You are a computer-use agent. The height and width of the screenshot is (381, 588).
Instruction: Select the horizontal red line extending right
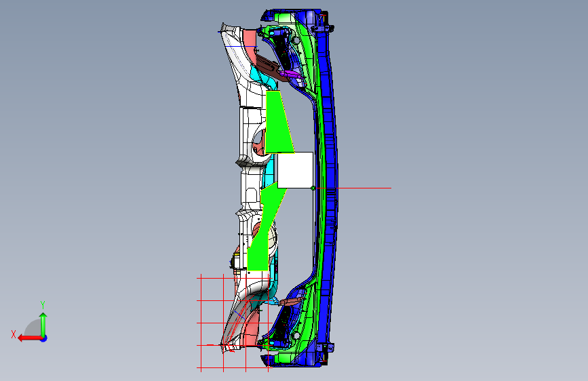pyautogui.click(x=353, y=188)
